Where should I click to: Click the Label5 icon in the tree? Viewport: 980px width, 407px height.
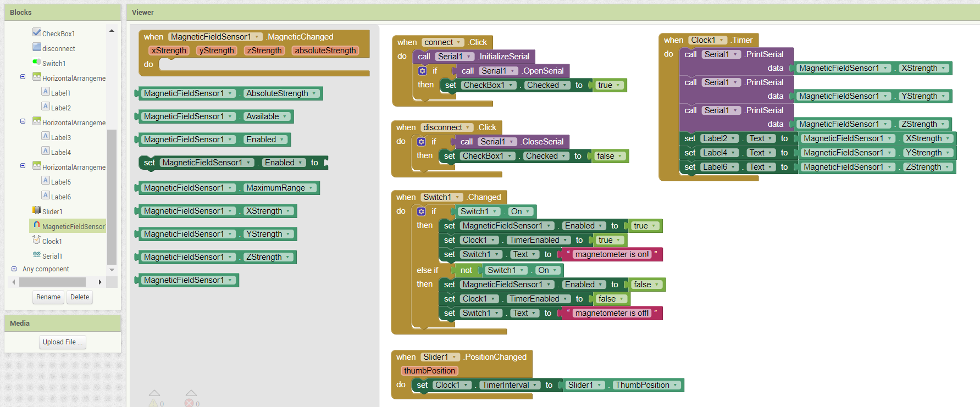click(x=46, y=181)
